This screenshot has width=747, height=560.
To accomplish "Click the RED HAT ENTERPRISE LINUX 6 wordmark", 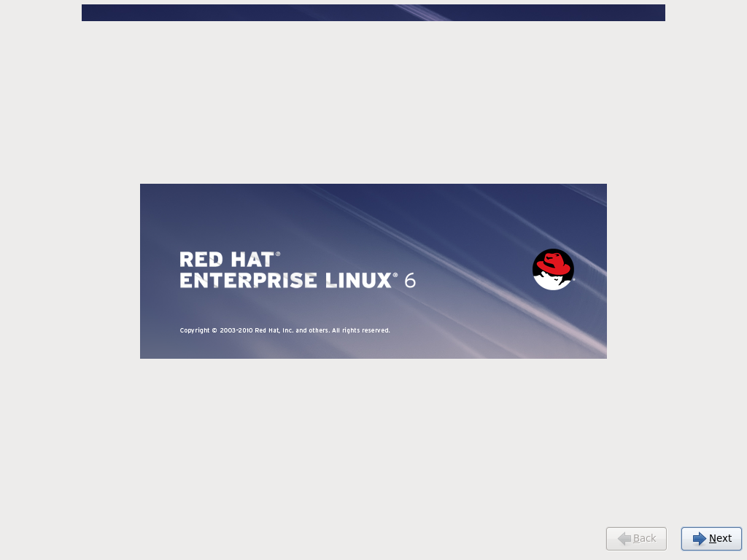I will point(292,269).
